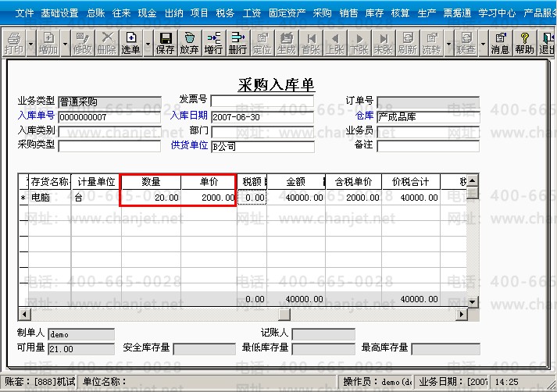Screen dimensions: 557x392
Task: Expand the dropdown arrow beside 增加
Action: pyautogui.click(x=65, y=44)
